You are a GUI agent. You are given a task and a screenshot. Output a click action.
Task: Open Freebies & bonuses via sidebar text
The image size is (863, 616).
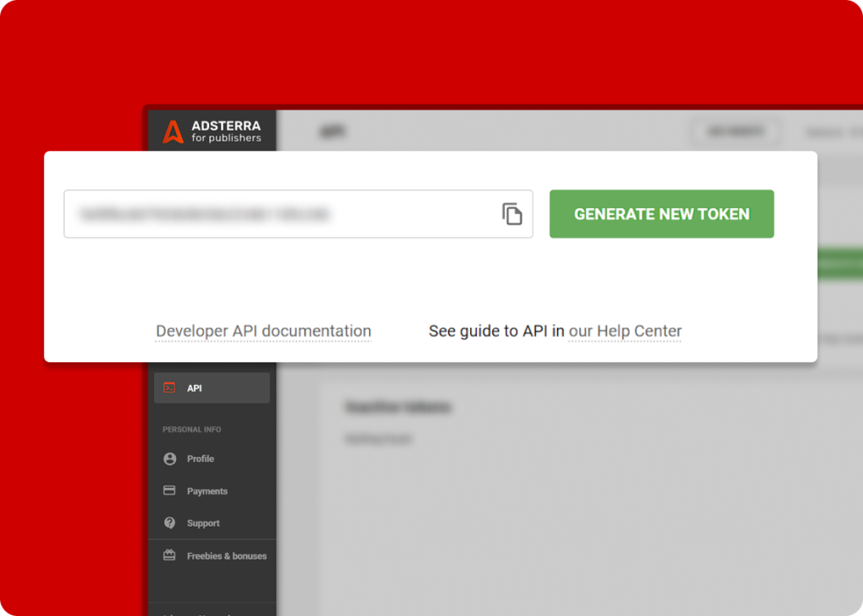point(227,556)
